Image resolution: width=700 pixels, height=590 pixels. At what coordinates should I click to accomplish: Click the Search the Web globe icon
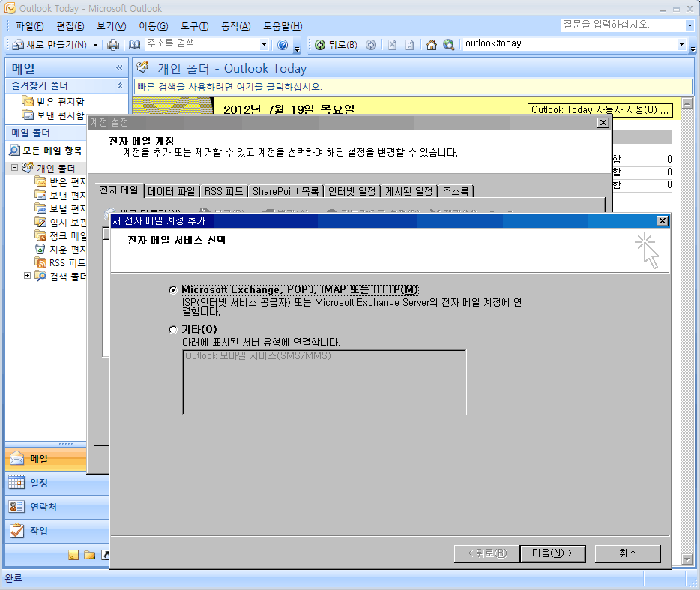[x=449, y=45]
